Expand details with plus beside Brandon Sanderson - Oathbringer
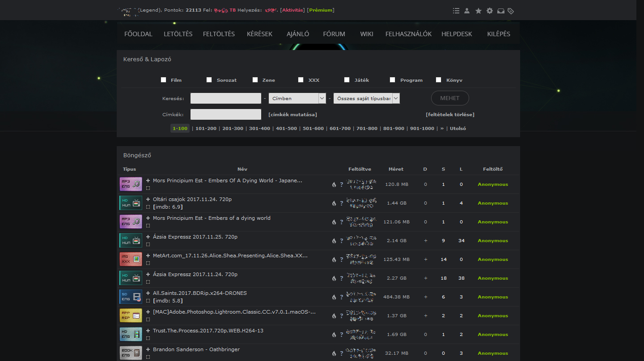Viewport: 644px width, 361px height. click(x=148, y=349)
